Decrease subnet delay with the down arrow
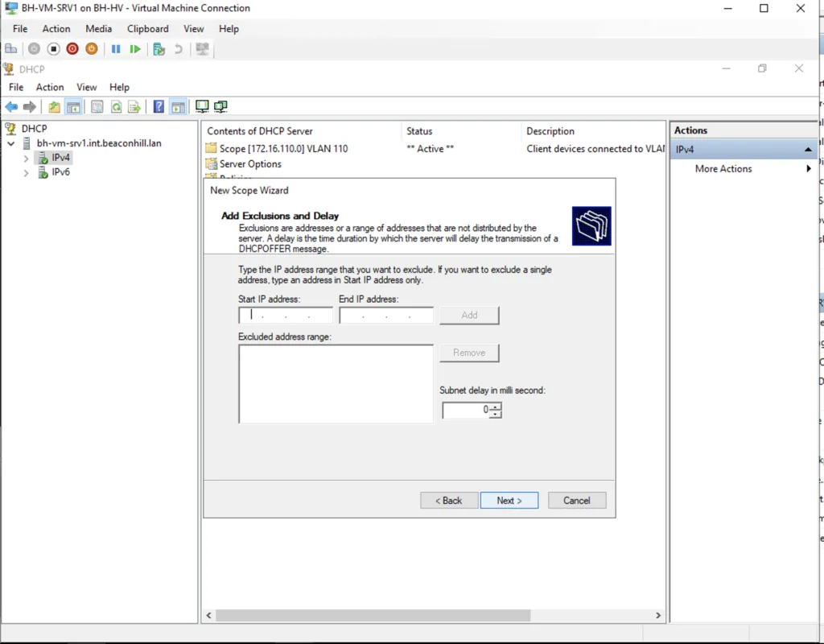 click(496, 414)
